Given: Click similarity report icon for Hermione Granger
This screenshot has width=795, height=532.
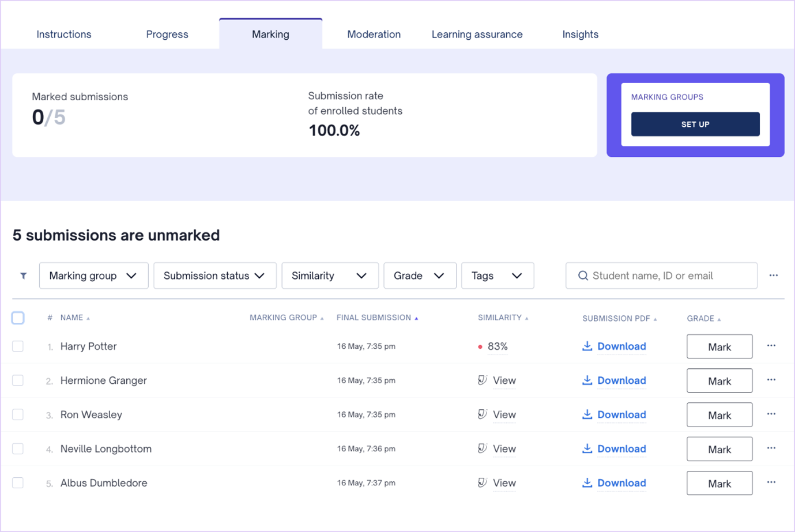Looking at the screenshot, I should tap(483, 380).
